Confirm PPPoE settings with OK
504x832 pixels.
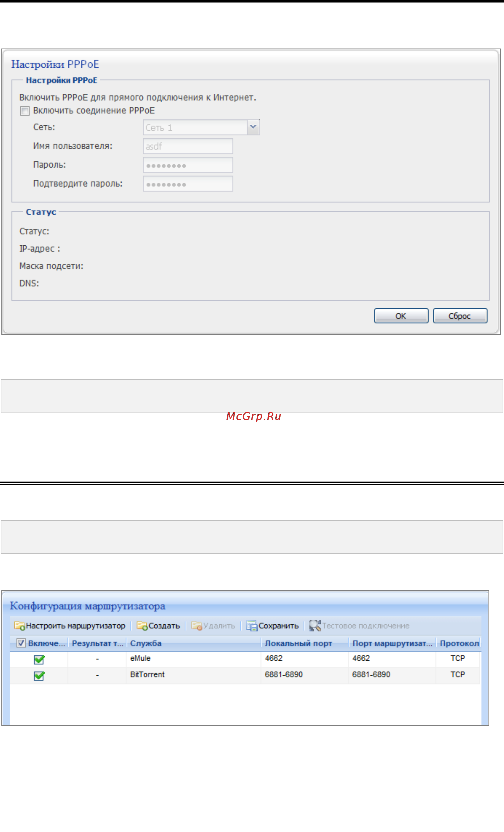[401, 316]
